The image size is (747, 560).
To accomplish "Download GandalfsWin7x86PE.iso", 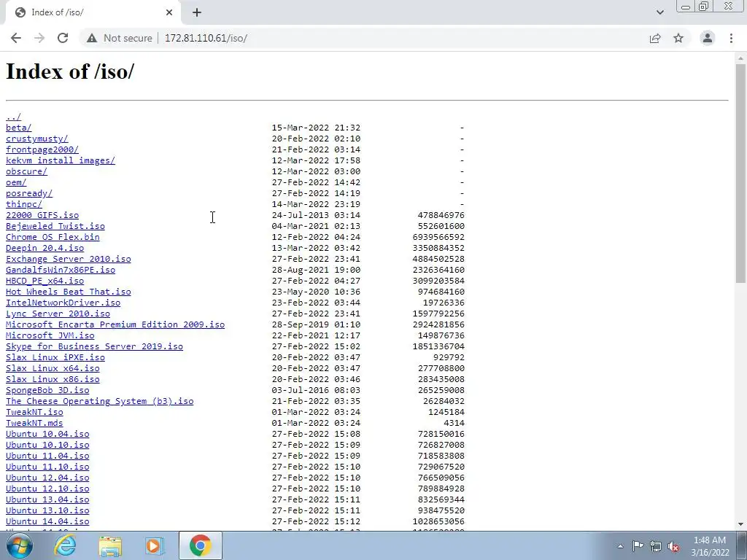I will tap(61, 270).
